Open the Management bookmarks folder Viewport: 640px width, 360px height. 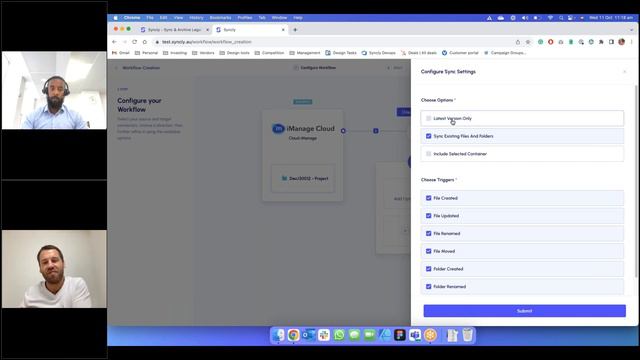click(x=305, y=53)
